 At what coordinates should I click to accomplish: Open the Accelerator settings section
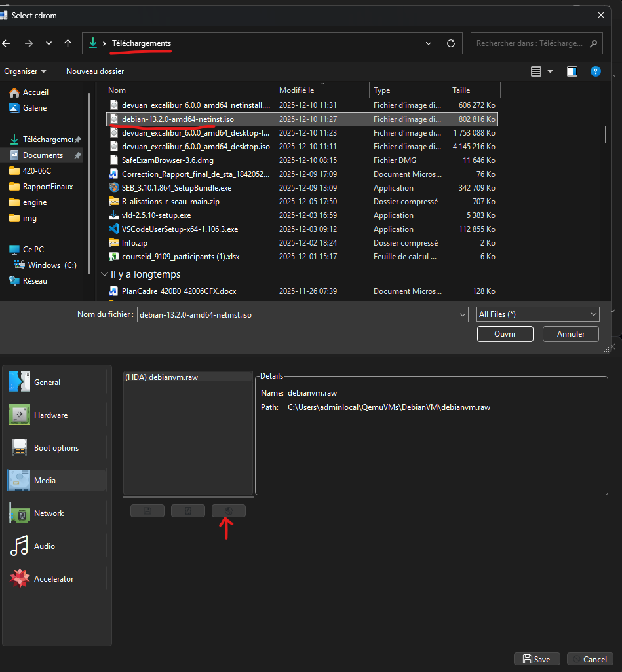(53, 579)
